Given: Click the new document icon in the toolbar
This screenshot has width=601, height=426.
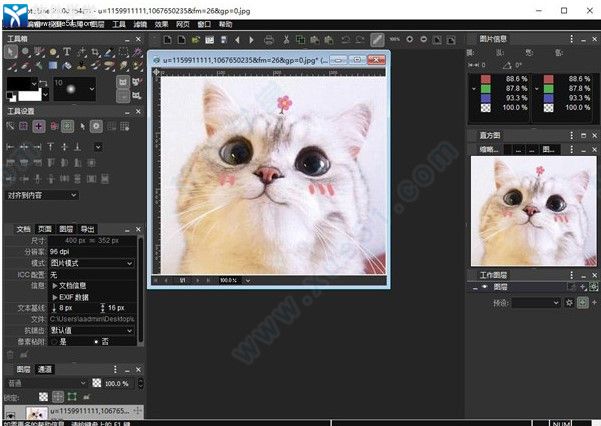Looking at the screenshot, I should pos(167,39).
